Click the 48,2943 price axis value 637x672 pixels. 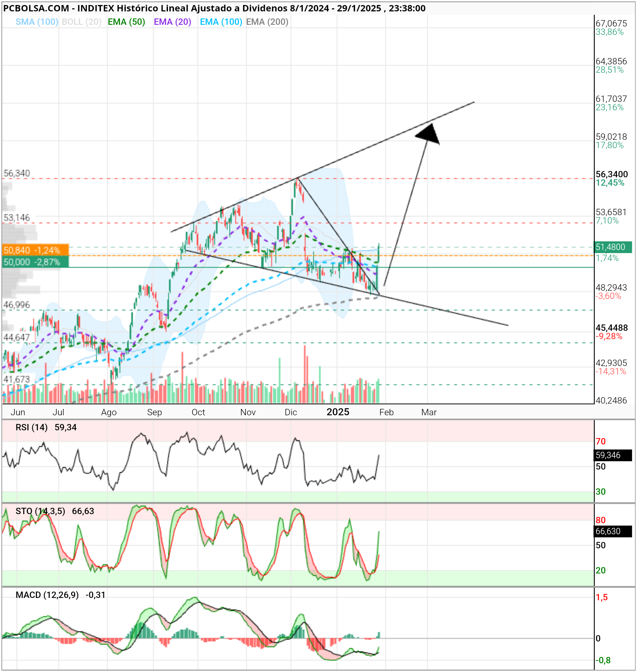(x=611, y=288)
